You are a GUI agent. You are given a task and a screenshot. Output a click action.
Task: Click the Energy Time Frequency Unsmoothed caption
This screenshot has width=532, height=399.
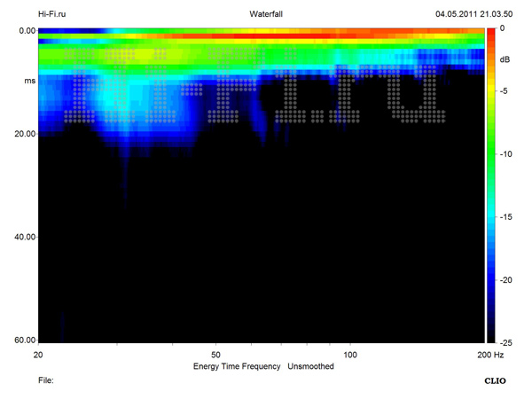(264, 365)
